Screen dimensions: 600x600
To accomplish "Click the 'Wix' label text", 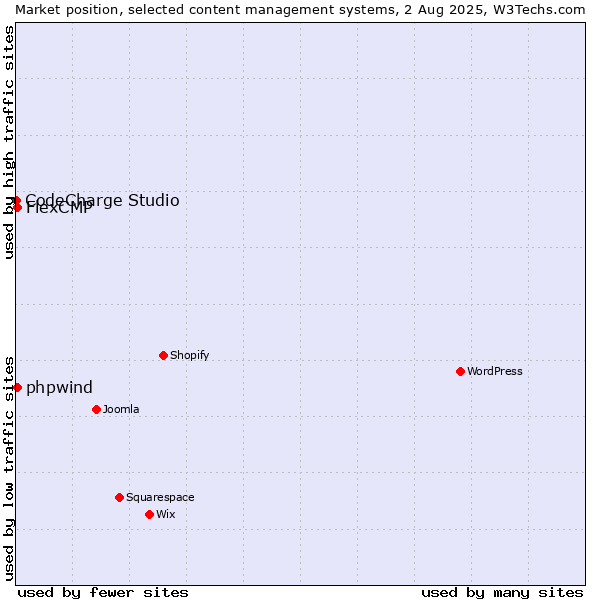I will (x=166, y=514).
